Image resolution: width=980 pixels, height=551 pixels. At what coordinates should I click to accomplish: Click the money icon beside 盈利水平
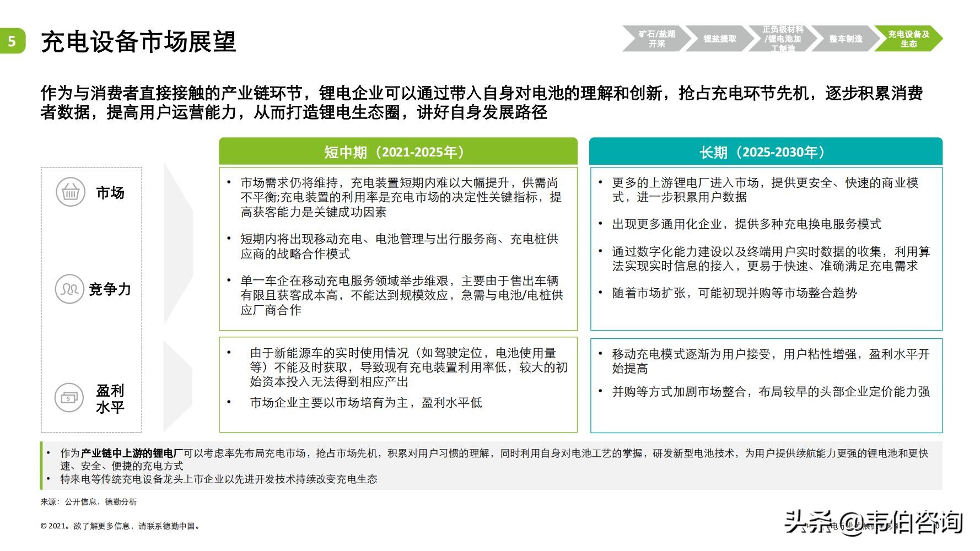[69, 398]
